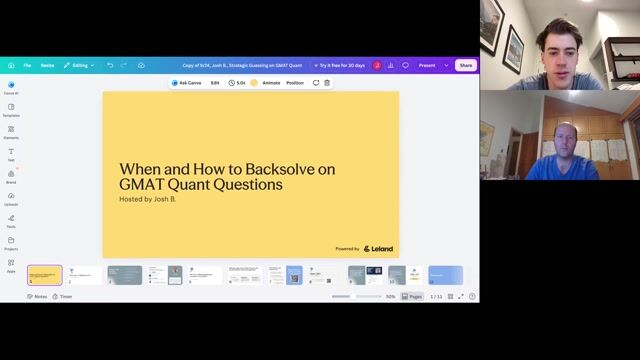The height and width of the screenshot is (360, 640).
Task: Expand the arrow next to Present
Action: click(446, 65)
